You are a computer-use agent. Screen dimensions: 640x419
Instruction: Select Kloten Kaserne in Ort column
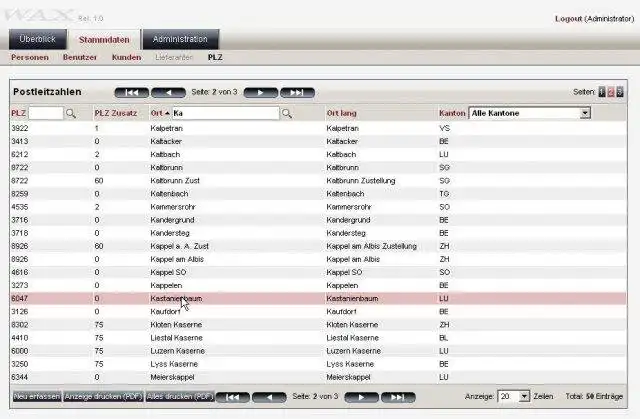[x=176, y=325]
